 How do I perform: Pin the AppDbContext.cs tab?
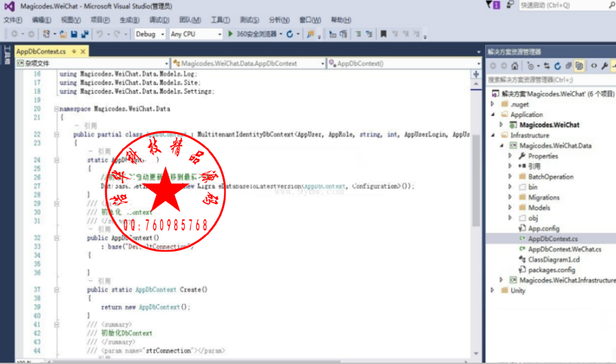tap(74, 51)
